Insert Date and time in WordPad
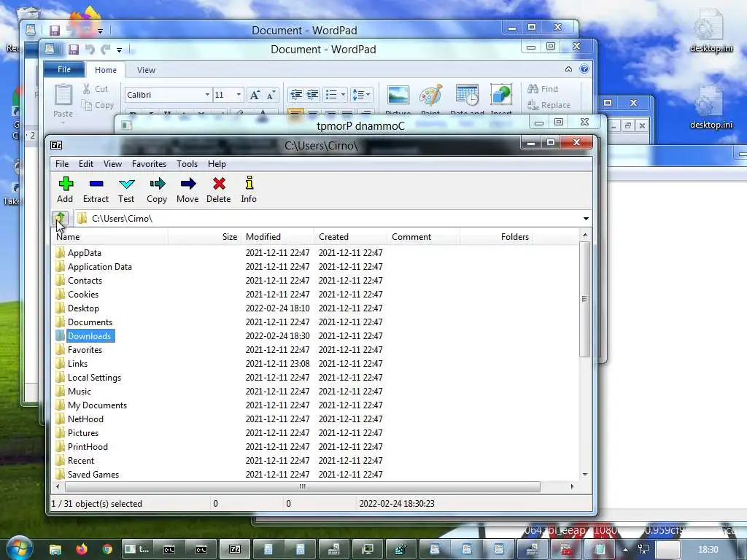 (467, 100)
